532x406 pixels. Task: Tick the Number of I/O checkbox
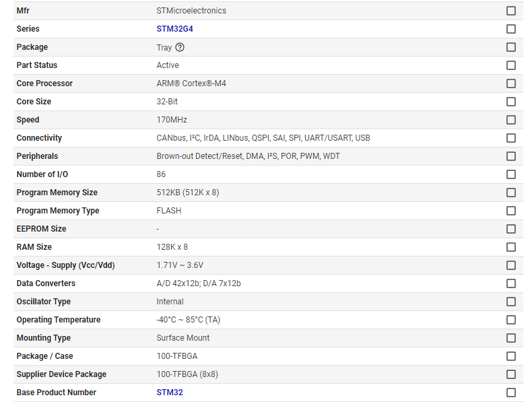coord(511,174)
